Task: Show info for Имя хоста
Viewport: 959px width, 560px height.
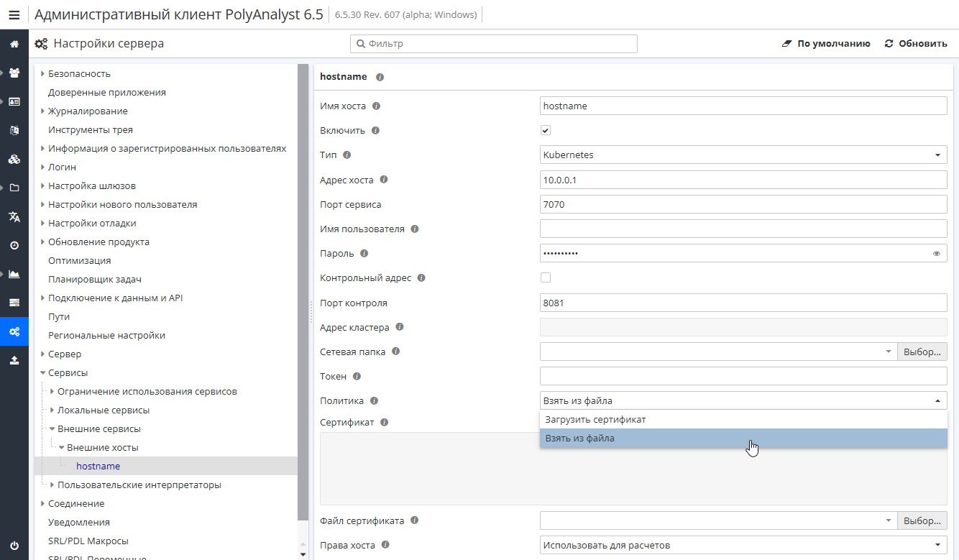Action: (376, 106)
